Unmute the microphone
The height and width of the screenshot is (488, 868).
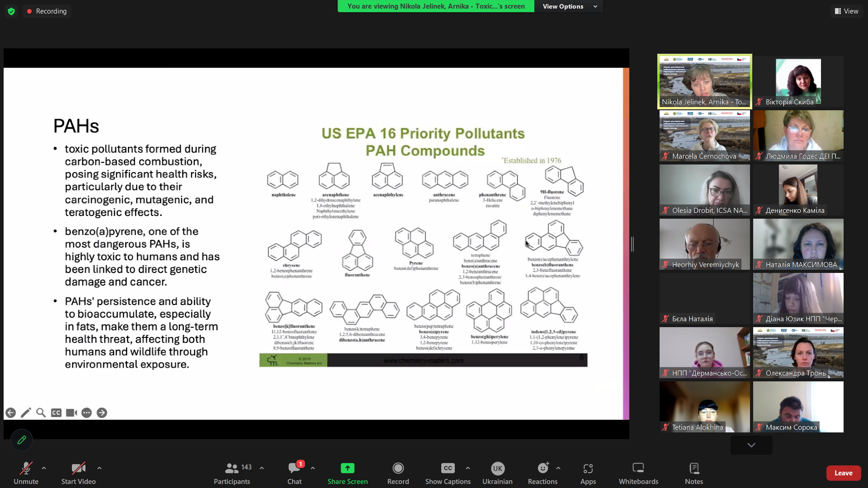pyautogui.click(x=26, y=469)
